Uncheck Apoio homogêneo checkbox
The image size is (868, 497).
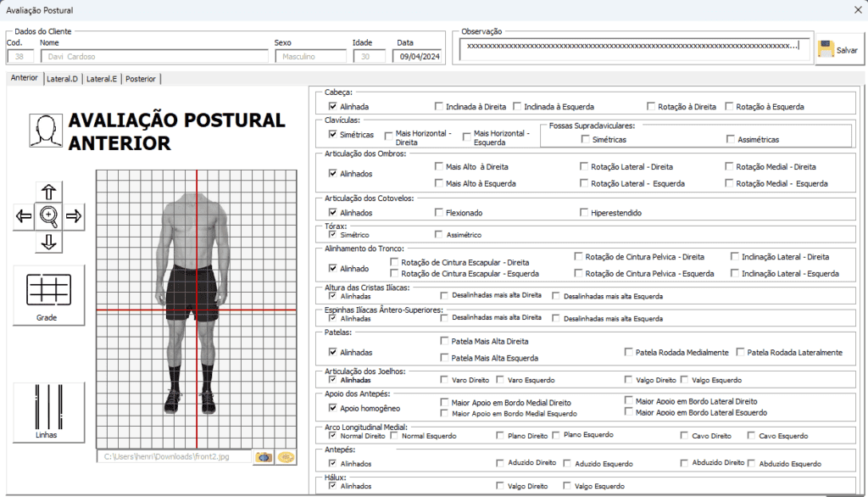pos(332,408)
